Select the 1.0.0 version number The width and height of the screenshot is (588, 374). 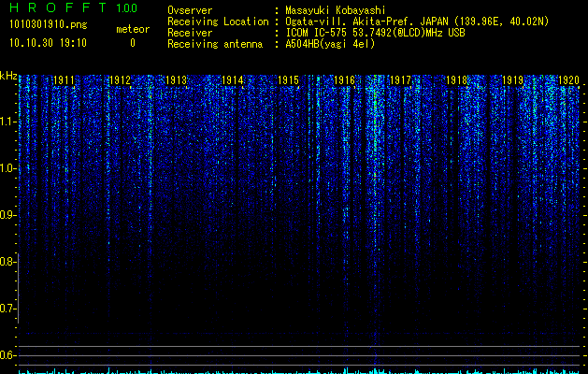click(x=126, y=7)
